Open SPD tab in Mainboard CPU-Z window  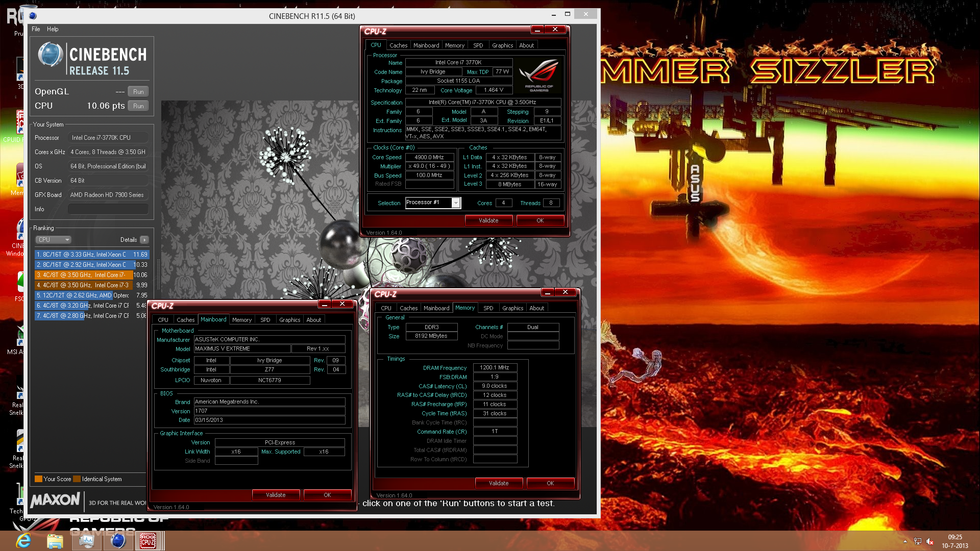pyautogui.click(x=265, y=320)
